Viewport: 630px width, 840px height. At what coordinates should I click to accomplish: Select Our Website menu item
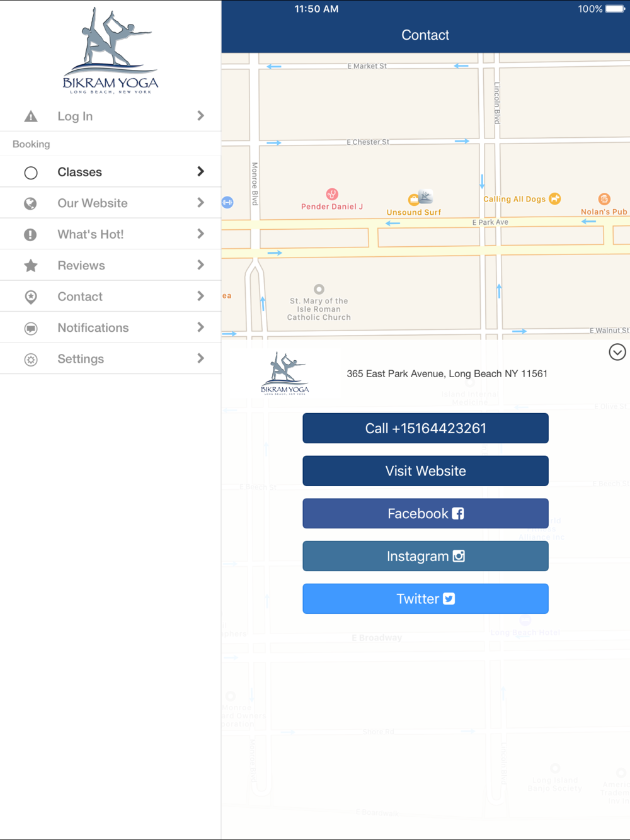coord(110,203)
